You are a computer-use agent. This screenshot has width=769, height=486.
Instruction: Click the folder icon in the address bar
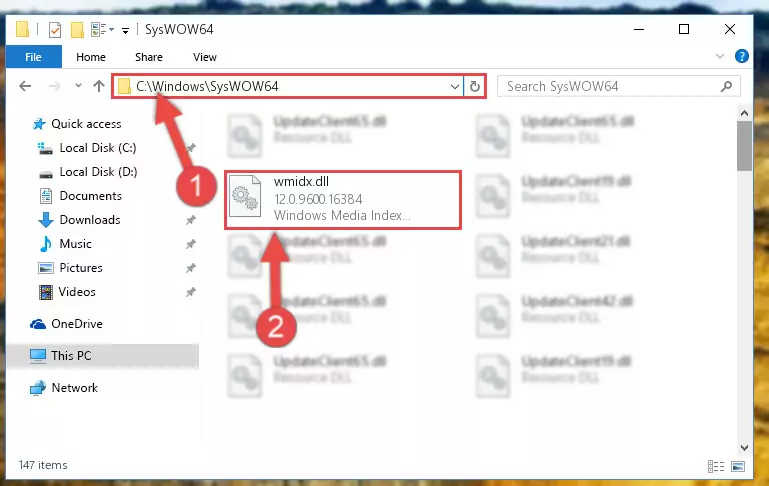click(125, 86)
